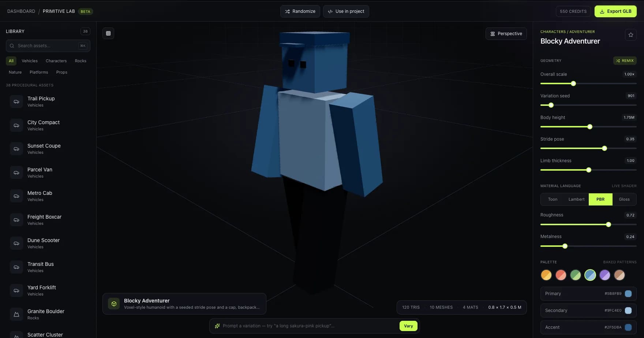Click the Granite Boulder rock icon
The width and height of the screenshot is (644, 338).
click(x=16, y=314)
